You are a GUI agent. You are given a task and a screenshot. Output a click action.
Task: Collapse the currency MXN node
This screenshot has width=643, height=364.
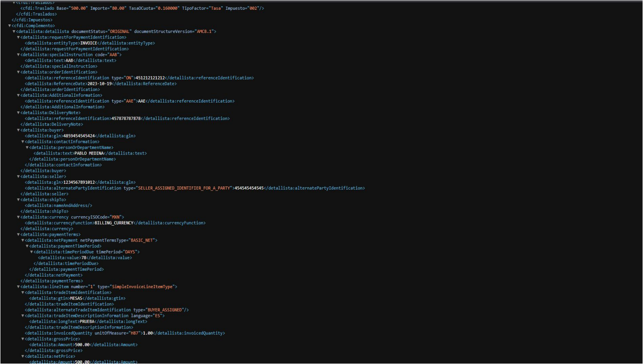18,217
